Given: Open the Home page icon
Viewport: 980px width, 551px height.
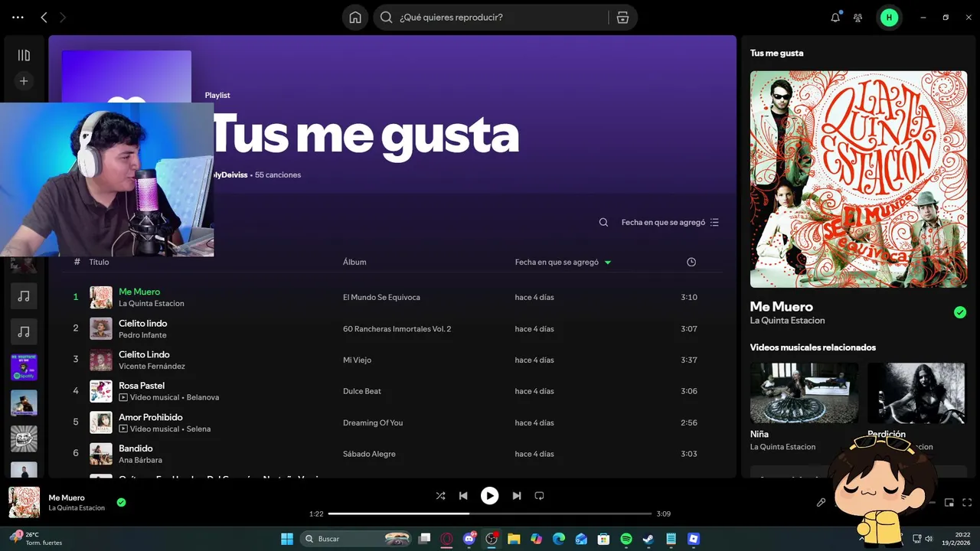Looking at the screenshot, I should [355, 17].
